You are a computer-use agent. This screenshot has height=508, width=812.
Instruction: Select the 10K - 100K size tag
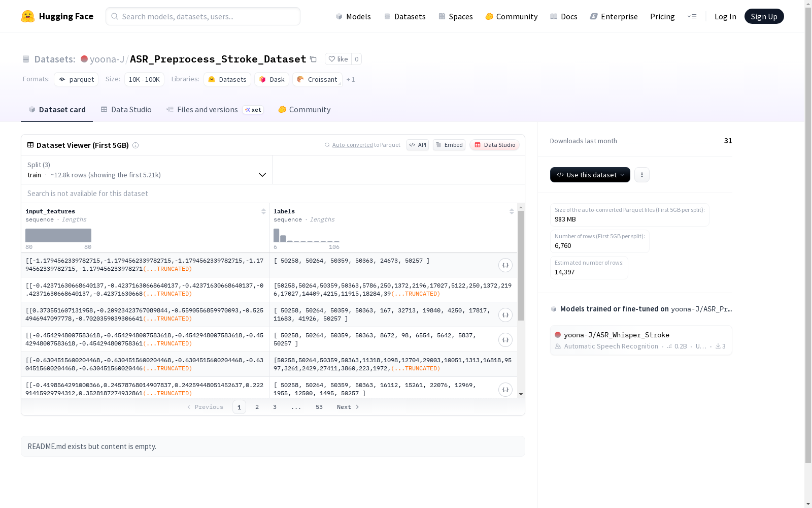[x=144, y=79]
